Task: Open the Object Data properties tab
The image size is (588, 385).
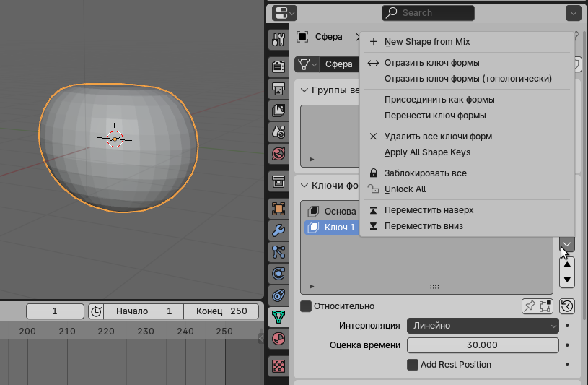Action: click(278, 317)
